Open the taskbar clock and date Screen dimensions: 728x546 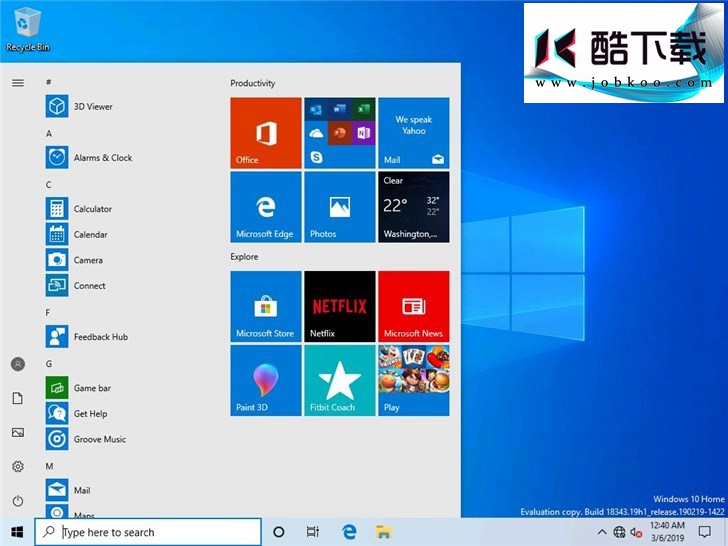(x=667, y=532)
